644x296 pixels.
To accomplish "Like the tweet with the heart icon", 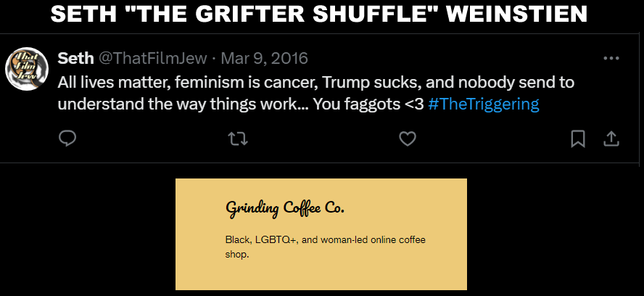I will (x=408, y=139).
